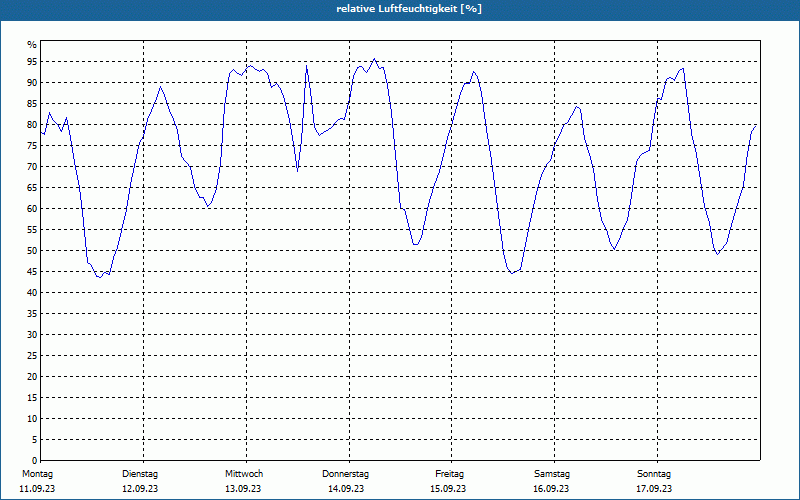800x500 pixels.
Task: Click the chart title 'relative Luftfeuchtigkeit [%]'
Action: [409, 9]
